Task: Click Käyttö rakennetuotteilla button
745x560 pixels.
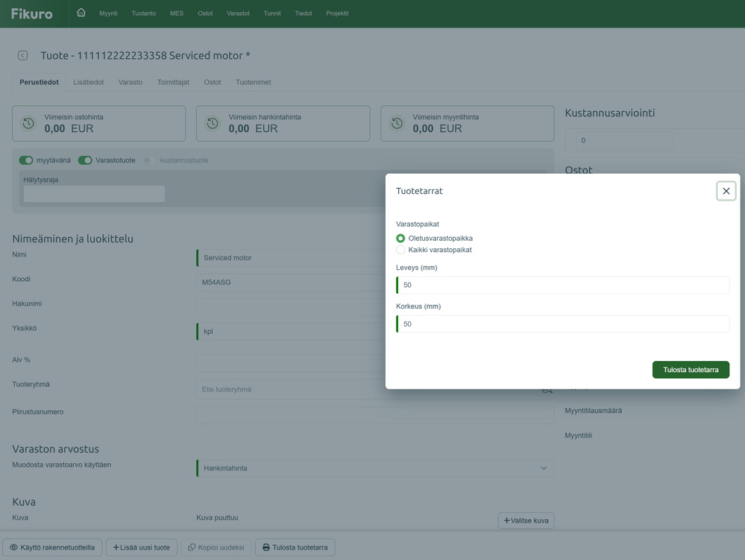Action: pyautogui.click(x=52, y=547)
